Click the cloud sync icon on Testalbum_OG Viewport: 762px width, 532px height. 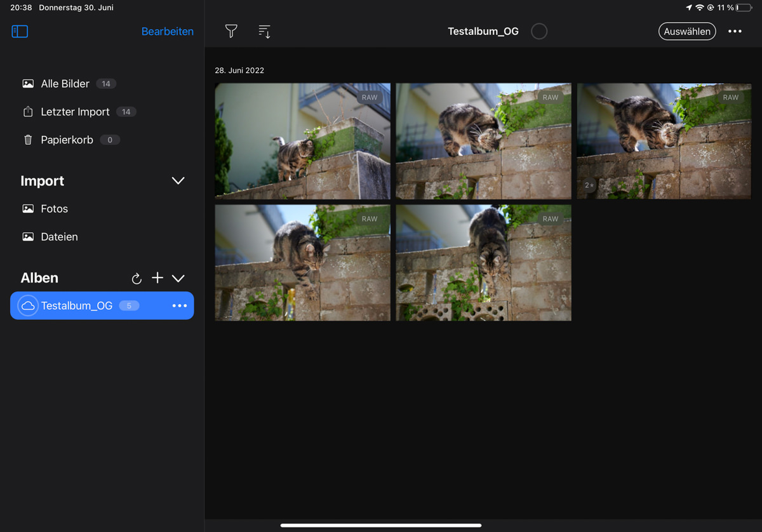(x=28, y=306)
